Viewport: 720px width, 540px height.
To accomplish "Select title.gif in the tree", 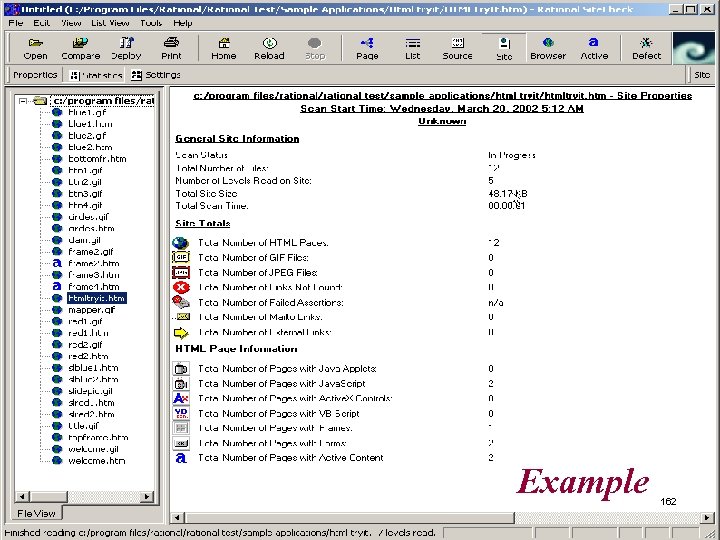I will point(83,426).
